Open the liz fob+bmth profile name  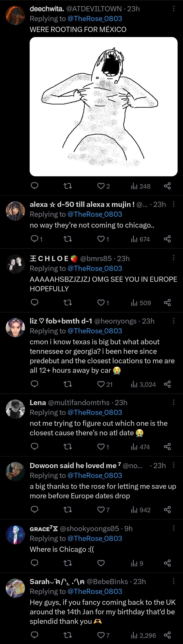[61, 321]
